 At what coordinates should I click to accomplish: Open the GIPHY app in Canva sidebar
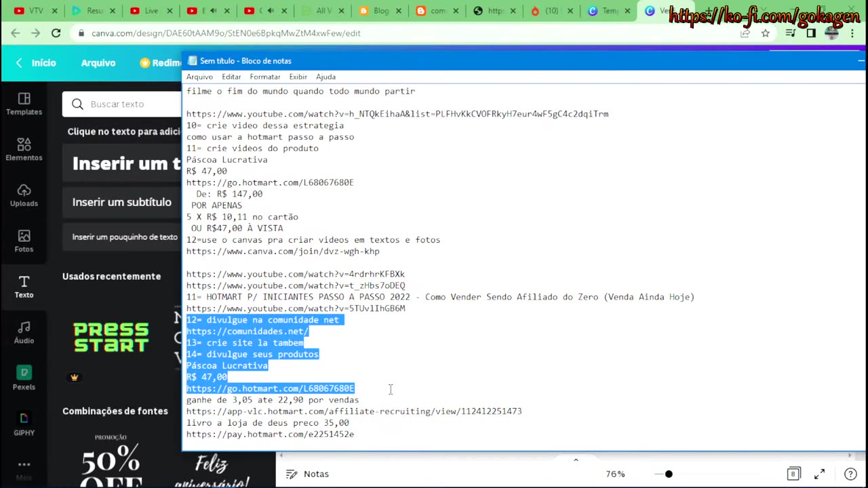click(x=24, y=424)
